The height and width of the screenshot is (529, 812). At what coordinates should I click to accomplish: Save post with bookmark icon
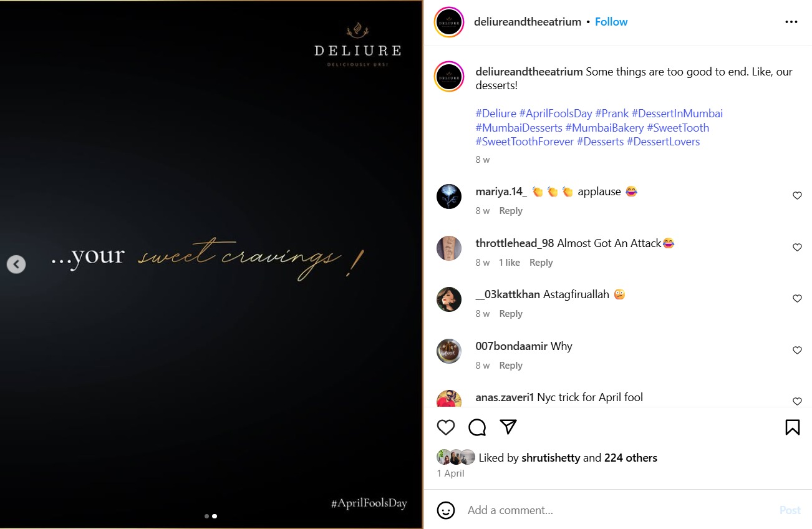pos(793,427)
